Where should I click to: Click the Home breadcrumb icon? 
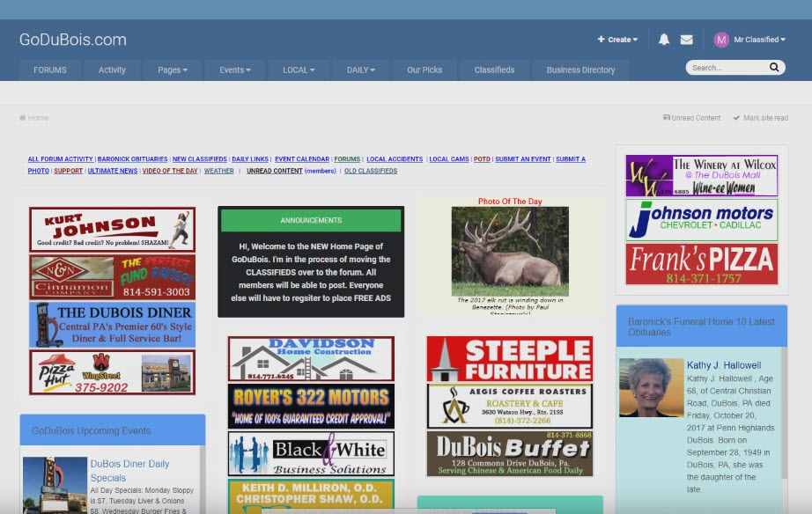click(23, 118)
